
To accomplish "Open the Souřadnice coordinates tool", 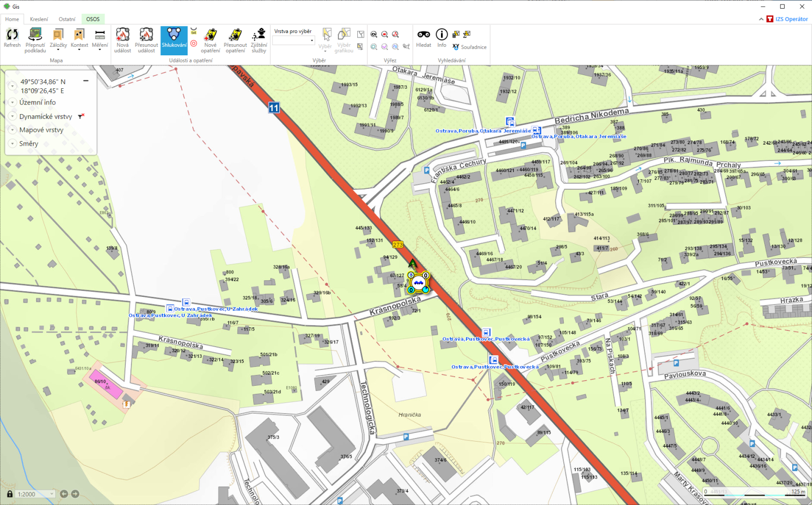I will (469, 47).
